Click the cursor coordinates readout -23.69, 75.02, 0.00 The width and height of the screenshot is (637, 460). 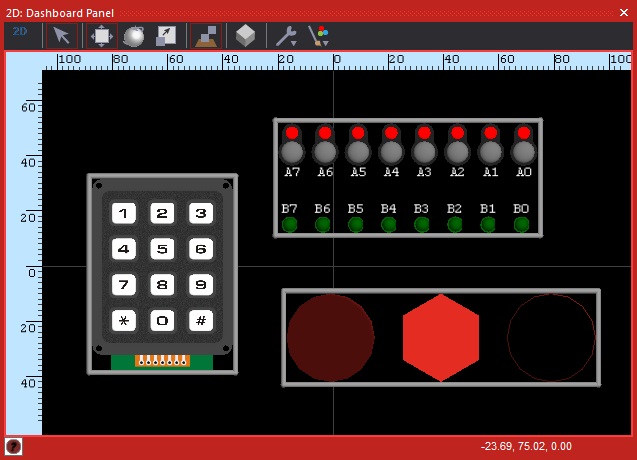[526, 446]
